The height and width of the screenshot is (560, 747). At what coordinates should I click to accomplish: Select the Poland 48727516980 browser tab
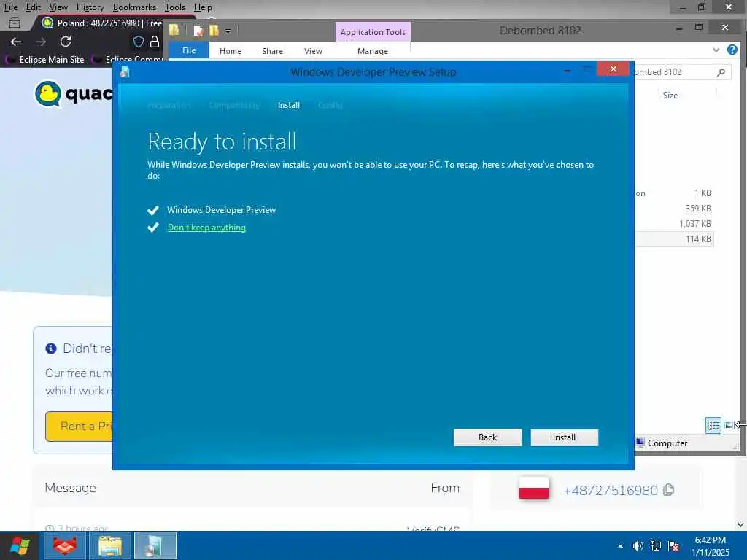[101, 23]
